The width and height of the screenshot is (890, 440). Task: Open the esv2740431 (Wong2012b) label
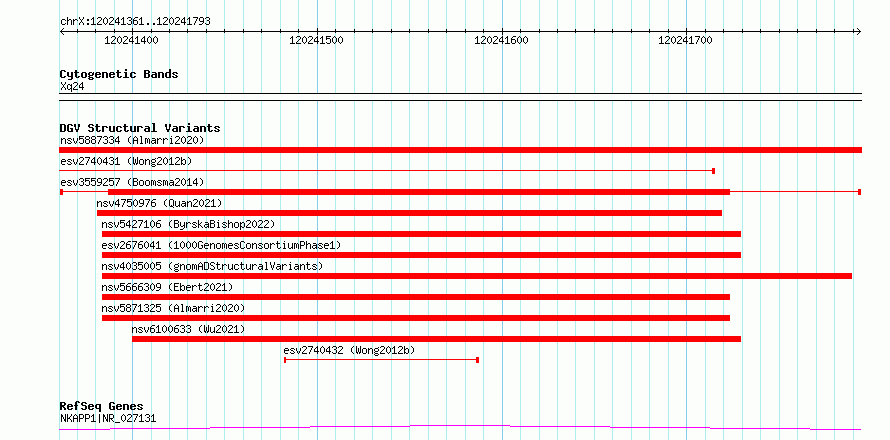(126, 161)
